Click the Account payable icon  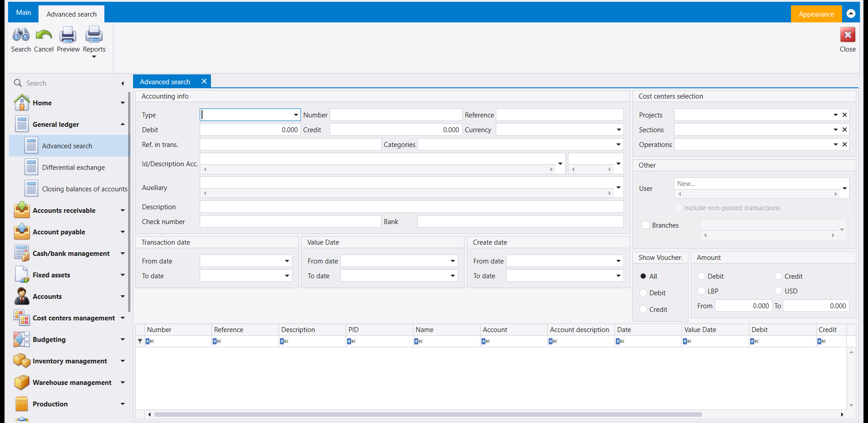pos(22,232)
